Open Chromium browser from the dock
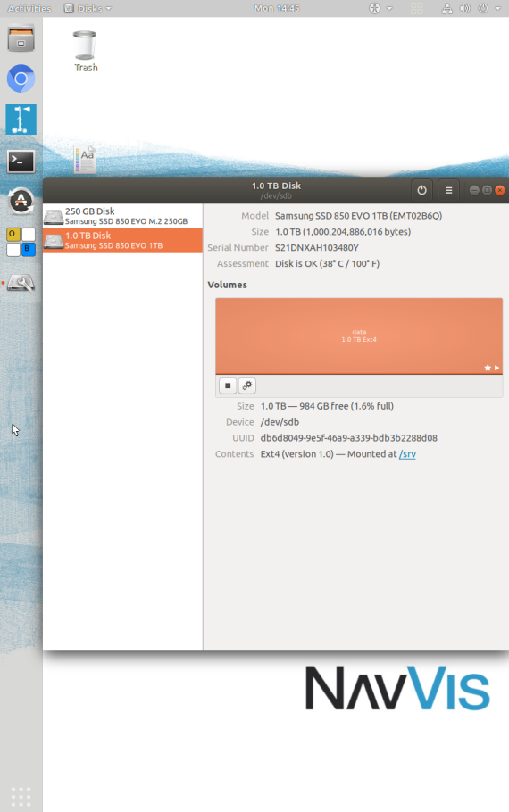The image size is (509, 812). pyautogui.click(x=21, y=79)
